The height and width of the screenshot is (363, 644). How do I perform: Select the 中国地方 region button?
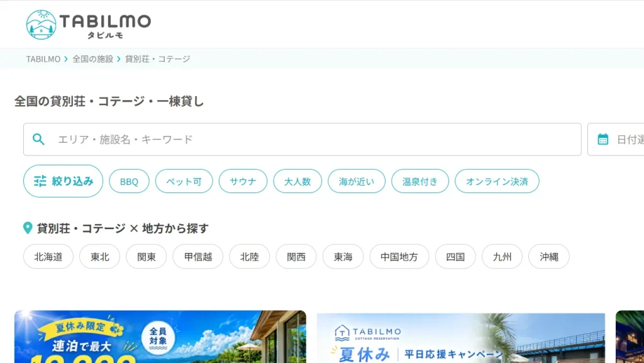click(x=399, y=257)
